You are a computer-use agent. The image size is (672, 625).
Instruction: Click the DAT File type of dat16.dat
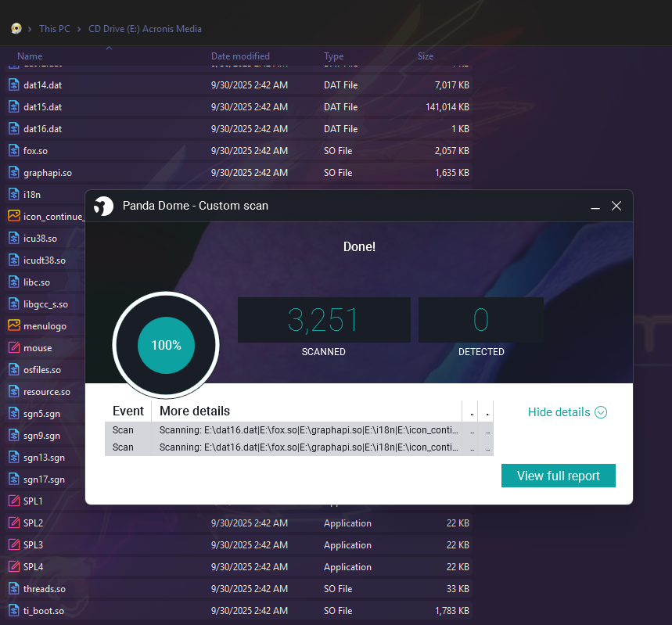[x=340, y=129]
